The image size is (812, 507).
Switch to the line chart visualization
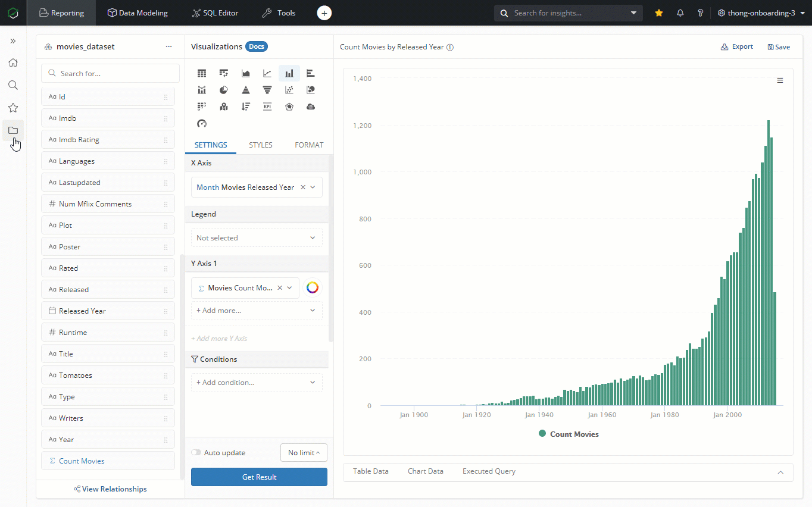point(267,73)
